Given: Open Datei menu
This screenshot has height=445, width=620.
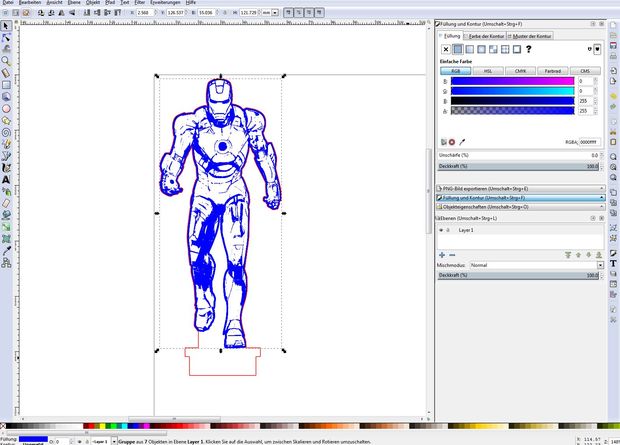Looking at the screenshot, I should coord(8,2).
